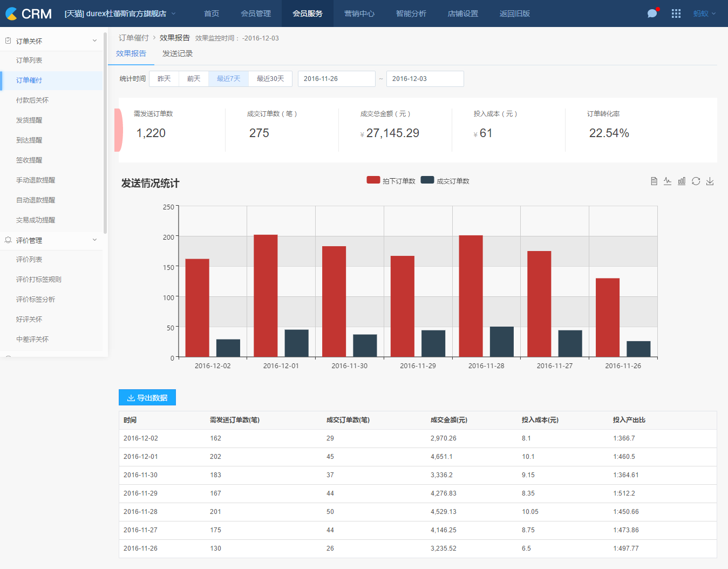The height and width of the screenshot is (569, 728).
Task: Select the 最近30天 time range
Action: coord(270,79)
